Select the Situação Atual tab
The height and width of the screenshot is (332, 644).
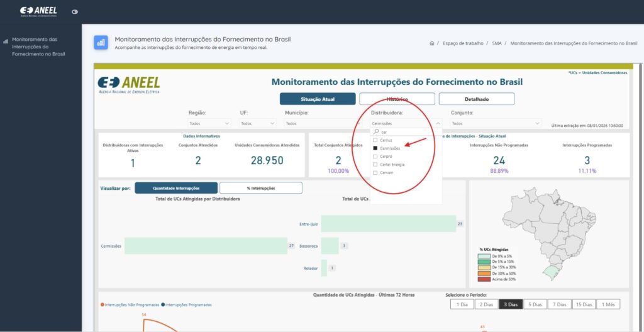pos(318,99)
